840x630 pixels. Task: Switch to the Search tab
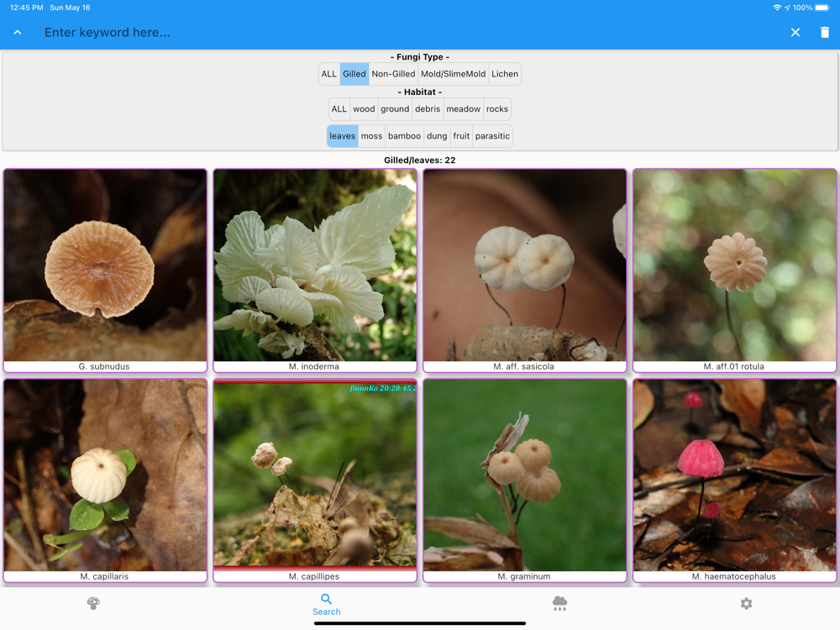pos(327,604)
